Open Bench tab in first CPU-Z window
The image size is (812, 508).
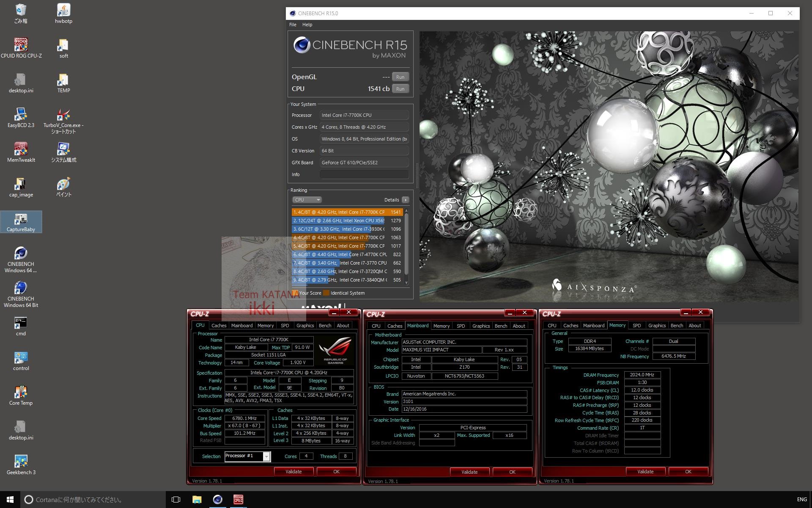325,326
